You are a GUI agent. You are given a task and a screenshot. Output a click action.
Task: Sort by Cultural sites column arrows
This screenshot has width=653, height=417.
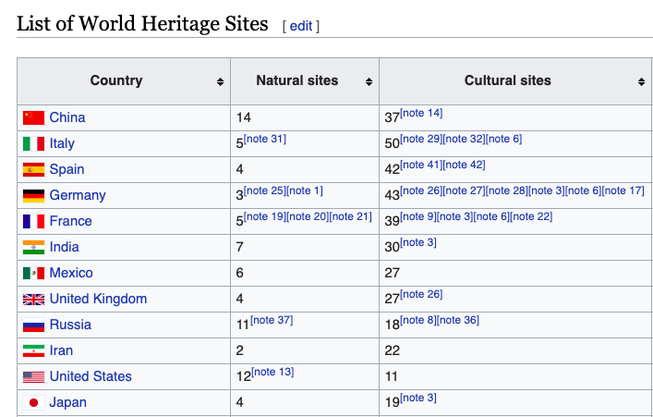coord(641,82)
